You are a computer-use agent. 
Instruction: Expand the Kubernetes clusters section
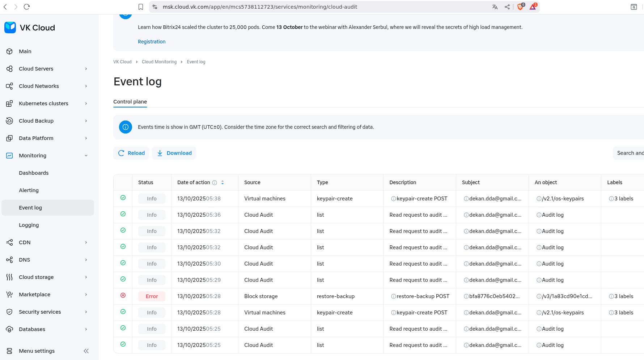tap(86, 103)
